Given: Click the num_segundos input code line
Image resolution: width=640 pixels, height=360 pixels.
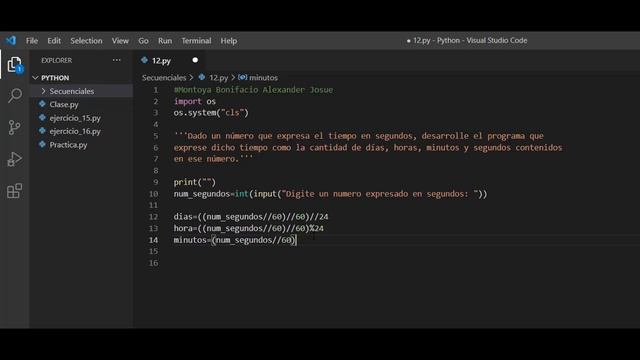Looking at the screenshot, I should pos(330,194).
